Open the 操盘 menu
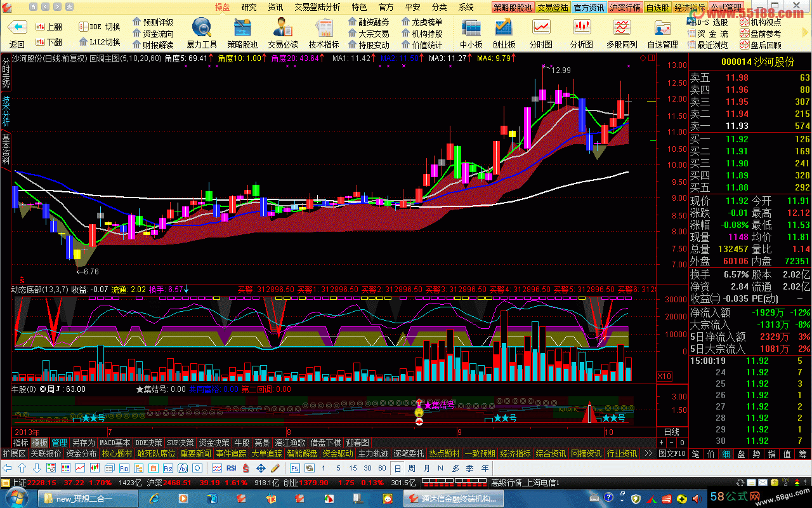This screenshot has height=508, width=812. pos(222,7)
